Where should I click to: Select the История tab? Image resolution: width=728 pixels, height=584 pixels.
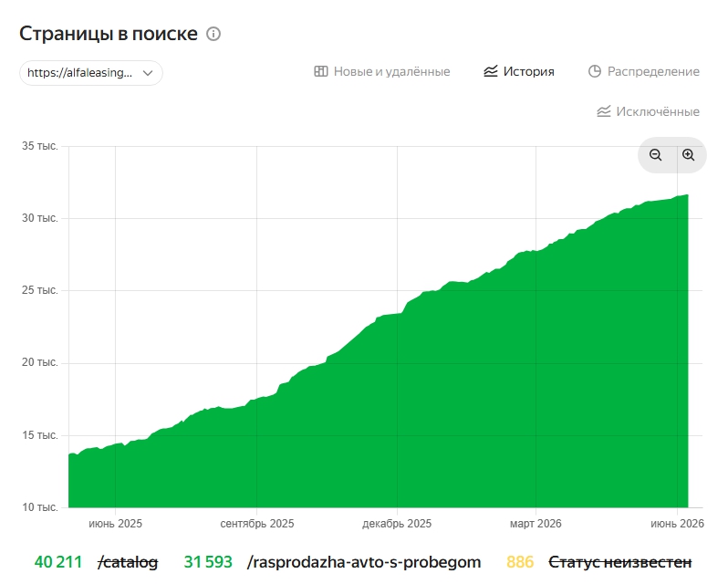click(519, 71)
